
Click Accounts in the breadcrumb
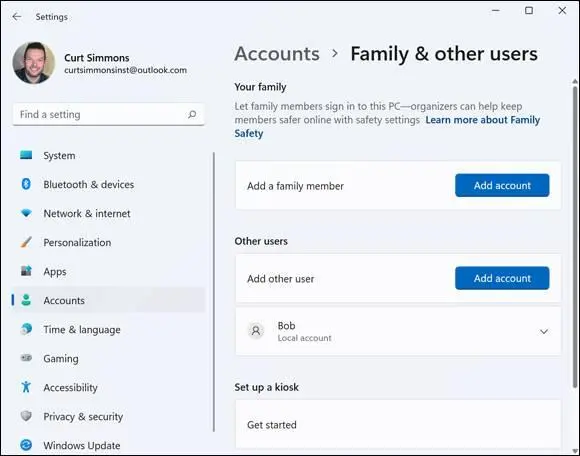tap(277, 54)
